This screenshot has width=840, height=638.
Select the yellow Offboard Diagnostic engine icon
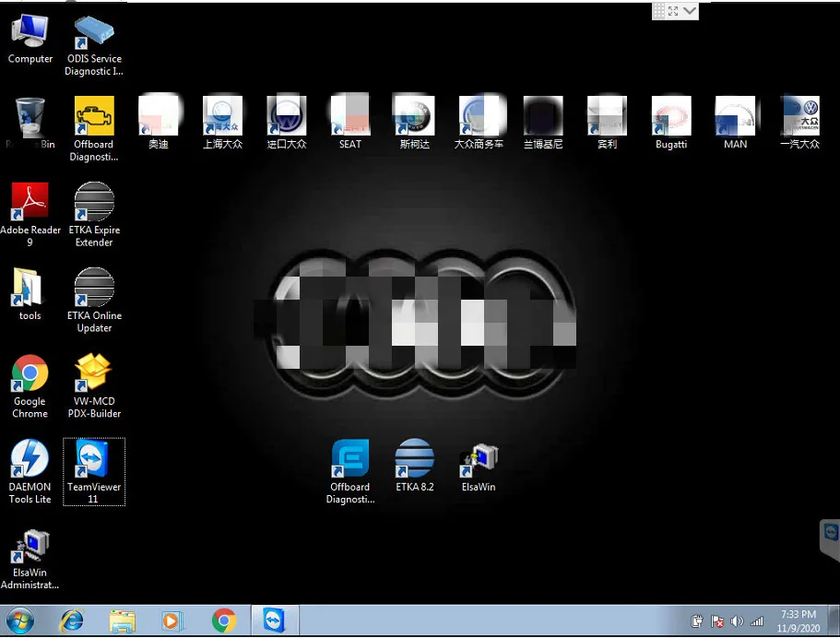tap(94, 128)
